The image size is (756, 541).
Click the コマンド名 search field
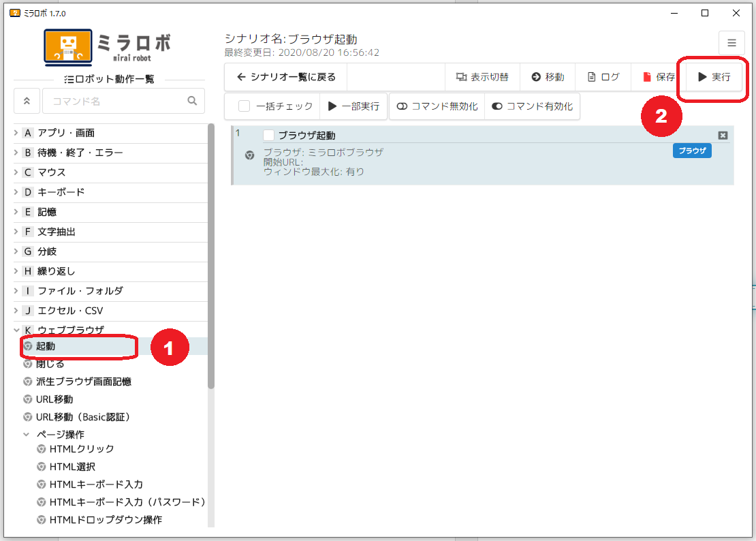tap(112, 101)
